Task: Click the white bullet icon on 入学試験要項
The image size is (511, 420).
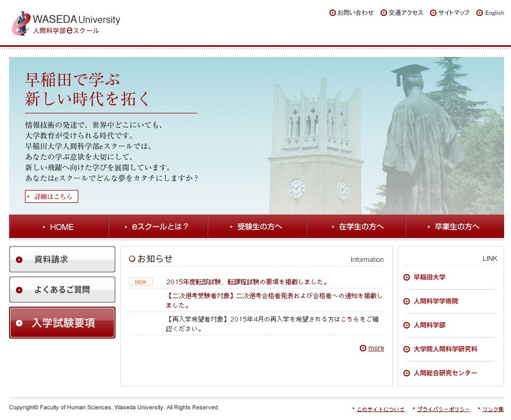Action: point(19,323)
